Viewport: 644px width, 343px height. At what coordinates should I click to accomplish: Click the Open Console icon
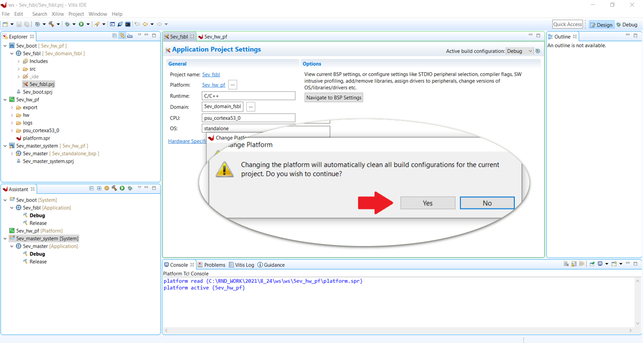tap(614, 264)
